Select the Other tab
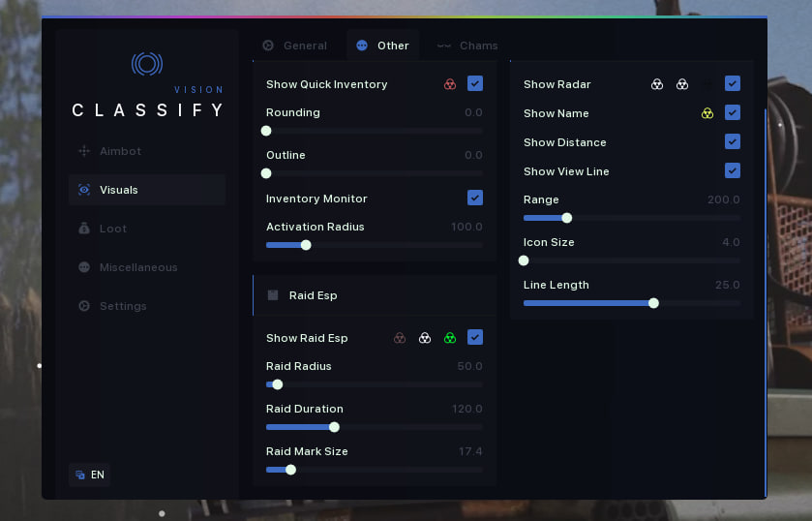 point(382,46)
